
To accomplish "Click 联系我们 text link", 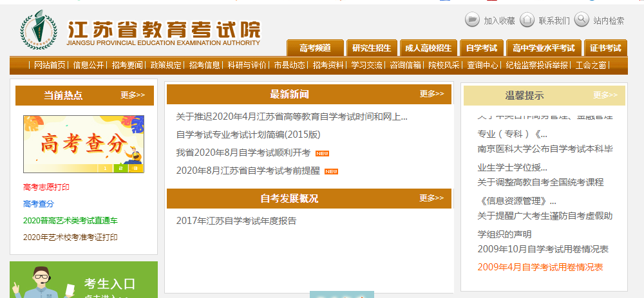I will click(x=554, y=21).
